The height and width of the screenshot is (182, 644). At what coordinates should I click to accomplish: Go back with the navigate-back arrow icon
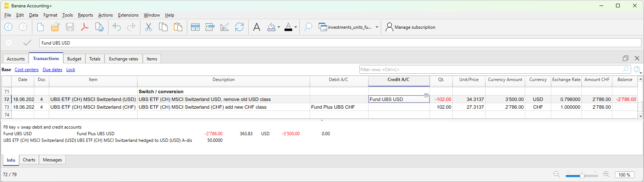click(8, 27)
